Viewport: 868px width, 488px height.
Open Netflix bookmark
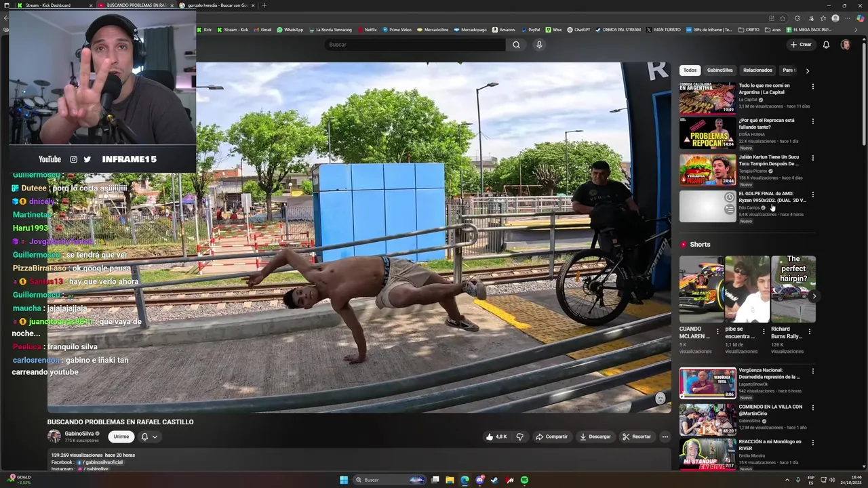[x=367, y=30]
